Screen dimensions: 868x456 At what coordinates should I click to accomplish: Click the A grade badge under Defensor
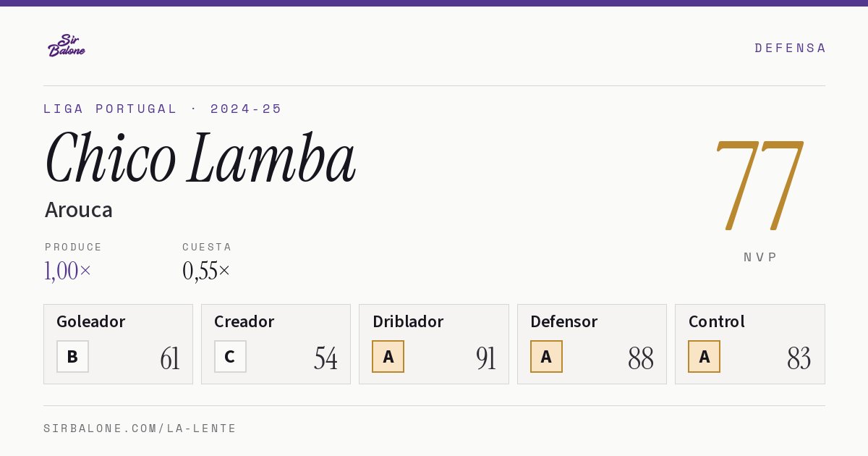pyautogui.click(x=546, y=356)
